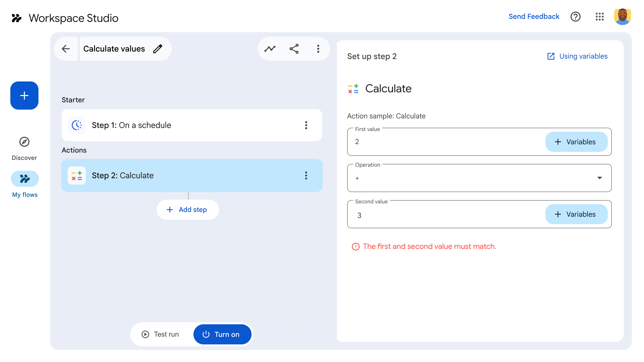Click the Workspace Studio logo icon
The width and height of the screenshot is (644, 362).
pyautogui.click(x=17, y=18)
